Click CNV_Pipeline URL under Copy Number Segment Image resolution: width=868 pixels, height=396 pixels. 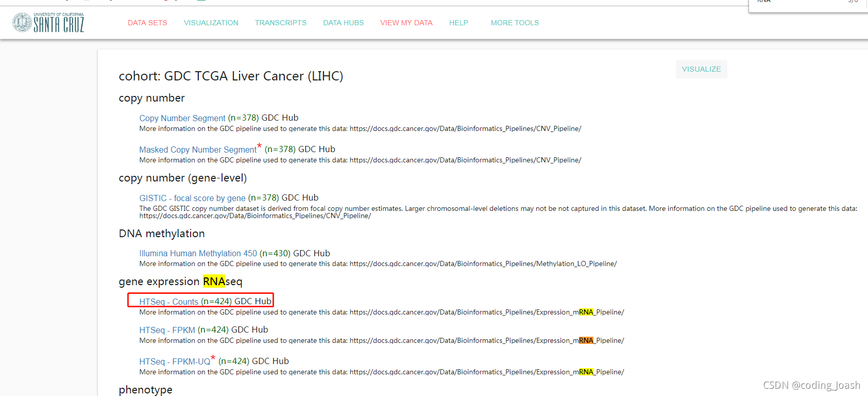465,129
